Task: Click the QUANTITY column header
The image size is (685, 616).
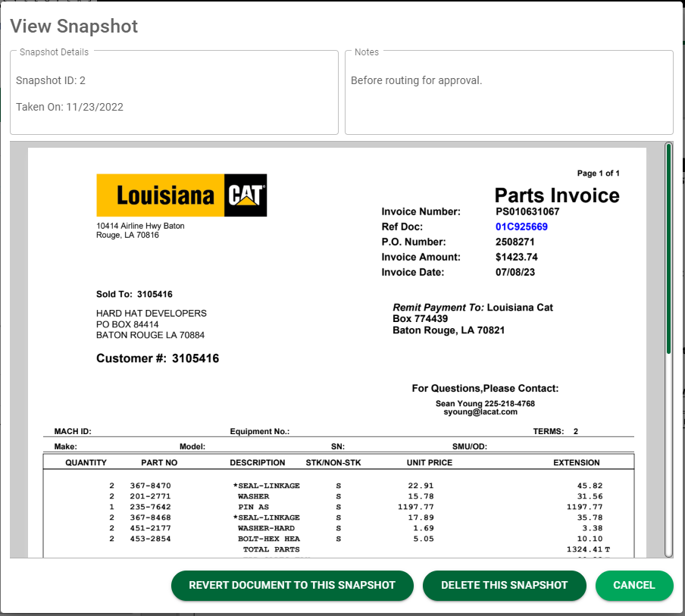Action: pos(86,463)
